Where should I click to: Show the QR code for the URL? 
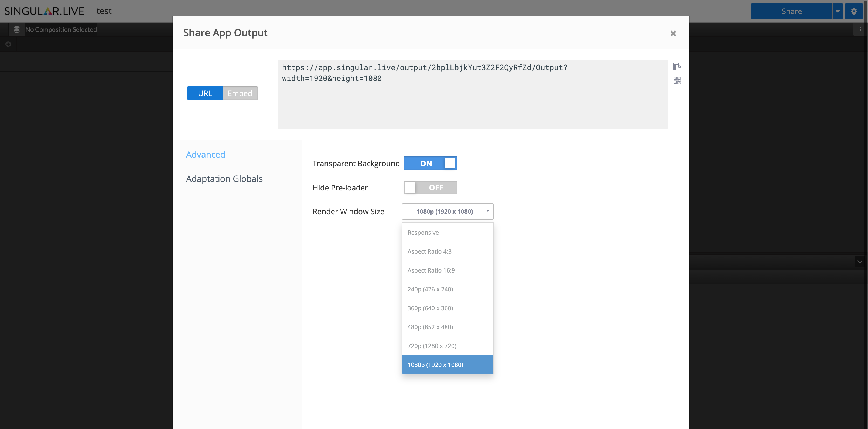tap(676, 80)
